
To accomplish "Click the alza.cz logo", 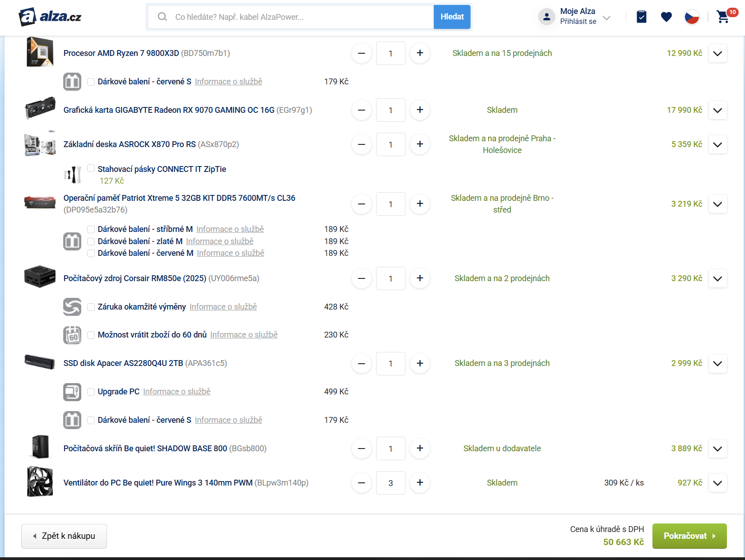I will (x=50, y=17).
